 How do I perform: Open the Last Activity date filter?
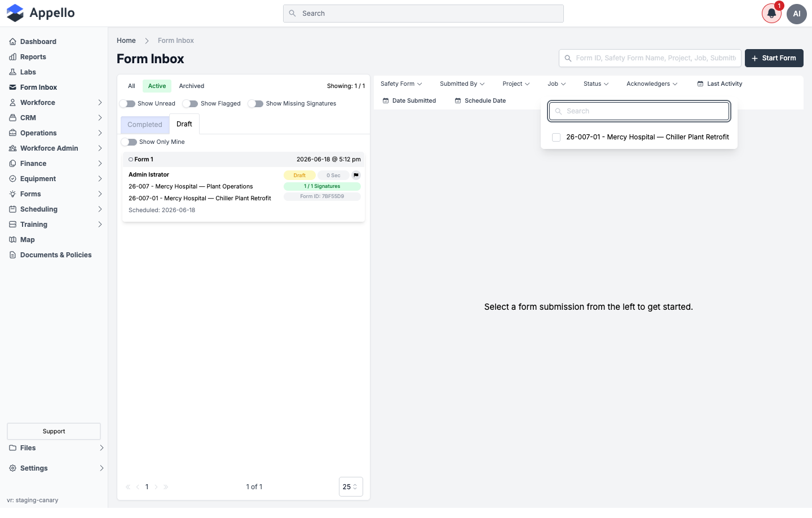(x=720, y=84)
